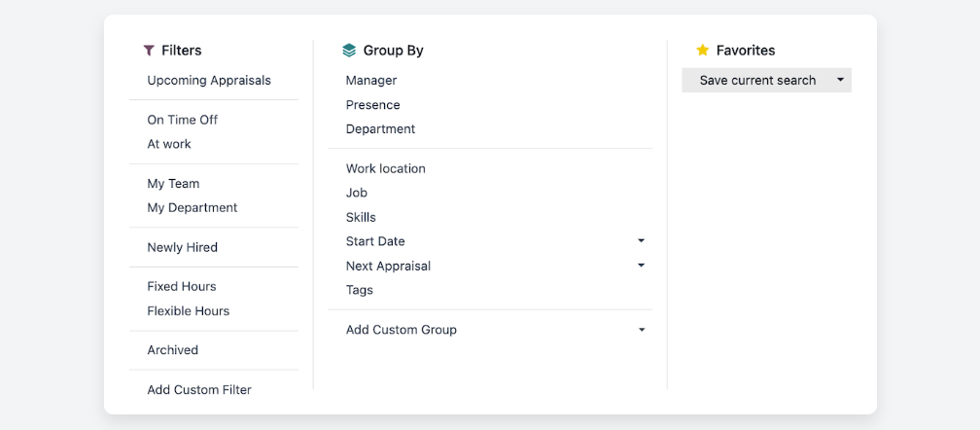The height and width of the screenshot is (430, 980).
Task: Open the Save current search dropdown arrow
Action: 840,80
